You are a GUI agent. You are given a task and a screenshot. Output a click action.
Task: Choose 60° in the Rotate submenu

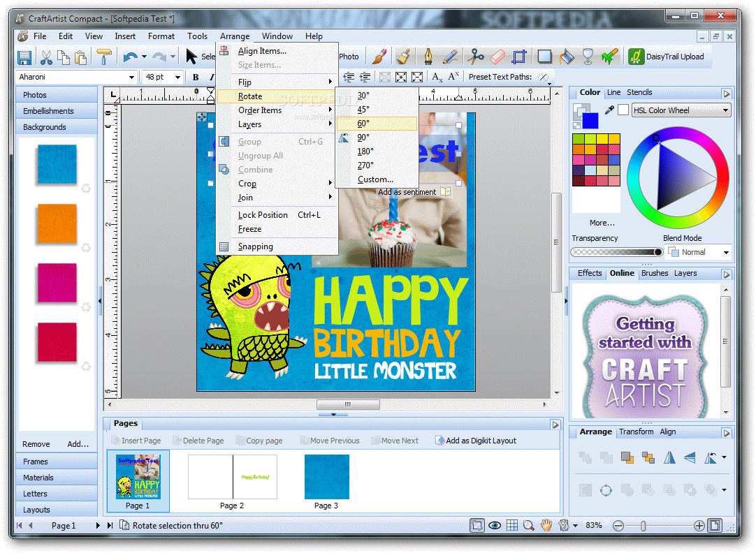(x=377, y=124)
